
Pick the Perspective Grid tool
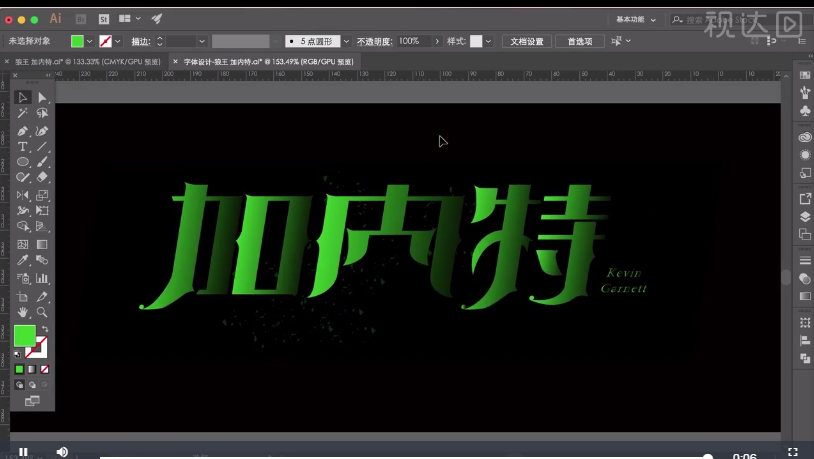click(x=42, y=226)
